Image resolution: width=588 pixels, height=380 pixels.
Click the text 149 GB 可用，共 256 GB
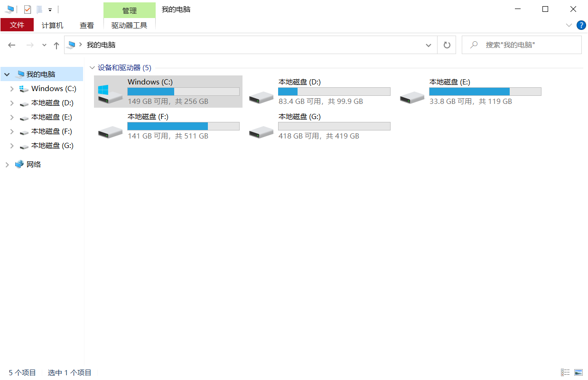coord(168,102)
